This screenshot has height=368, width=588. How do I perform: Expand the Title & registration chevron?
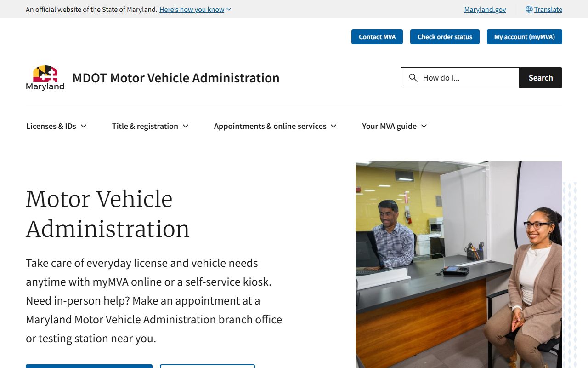[186, 126]
